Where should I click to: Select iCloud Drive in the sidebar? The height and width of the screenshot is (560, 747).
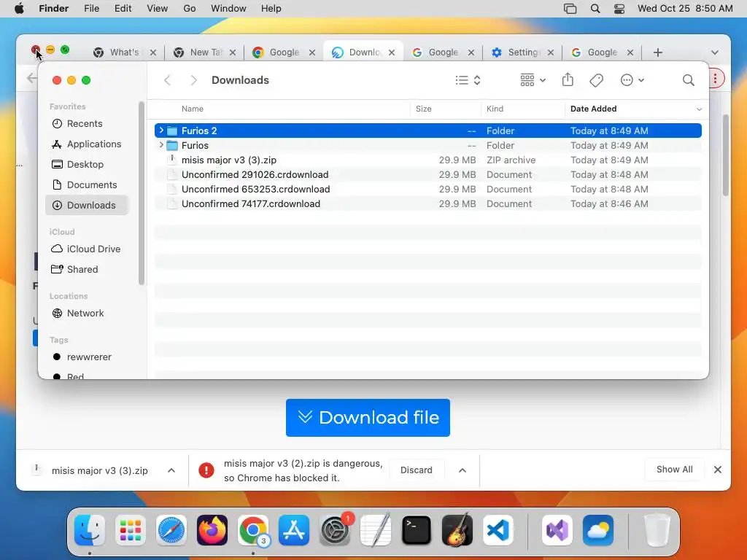pyautogui.click(x=87, y=249)
